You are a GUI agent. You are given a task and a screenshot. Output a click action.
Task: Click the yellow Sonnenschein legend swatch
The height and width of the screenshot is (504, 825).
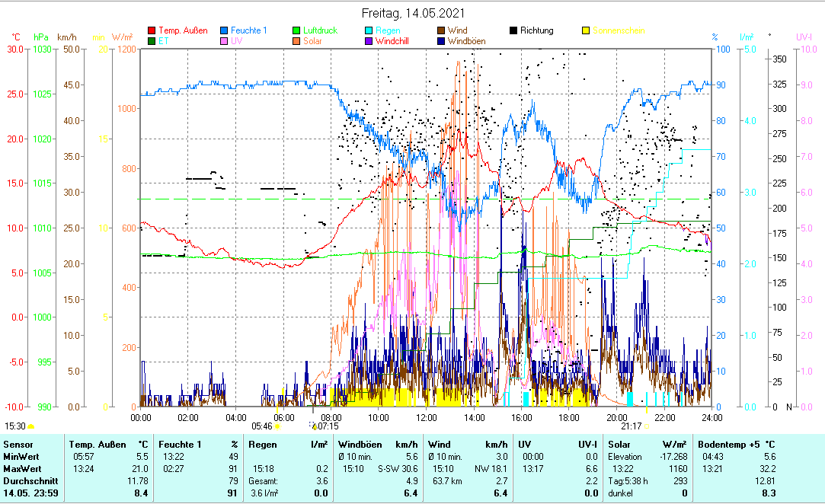pos(586,30)
